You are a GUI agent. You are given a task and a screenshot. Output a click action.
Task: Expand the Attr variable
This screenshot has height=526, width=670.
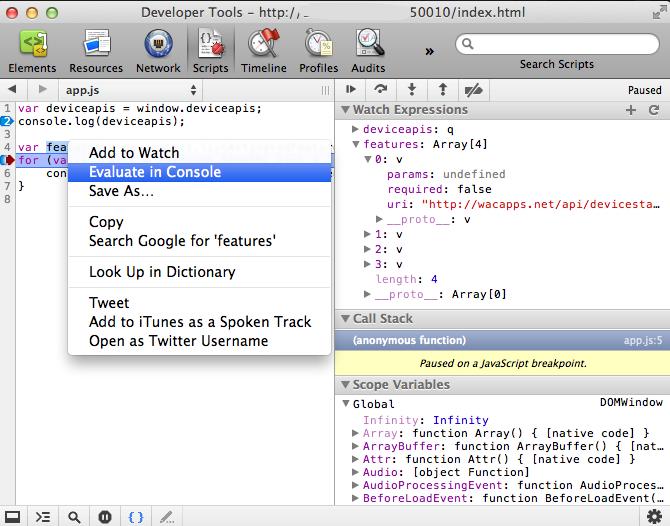point(355,459)
